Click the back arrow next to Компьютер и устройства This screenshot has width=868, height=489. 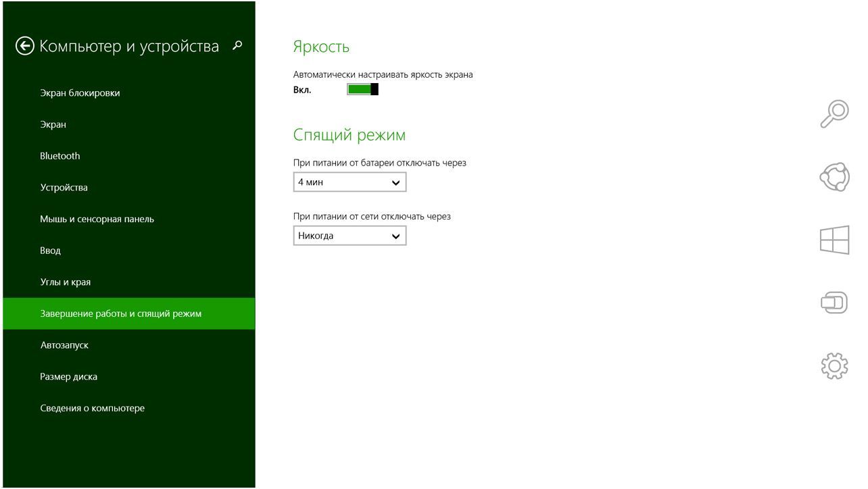(25, 46)
